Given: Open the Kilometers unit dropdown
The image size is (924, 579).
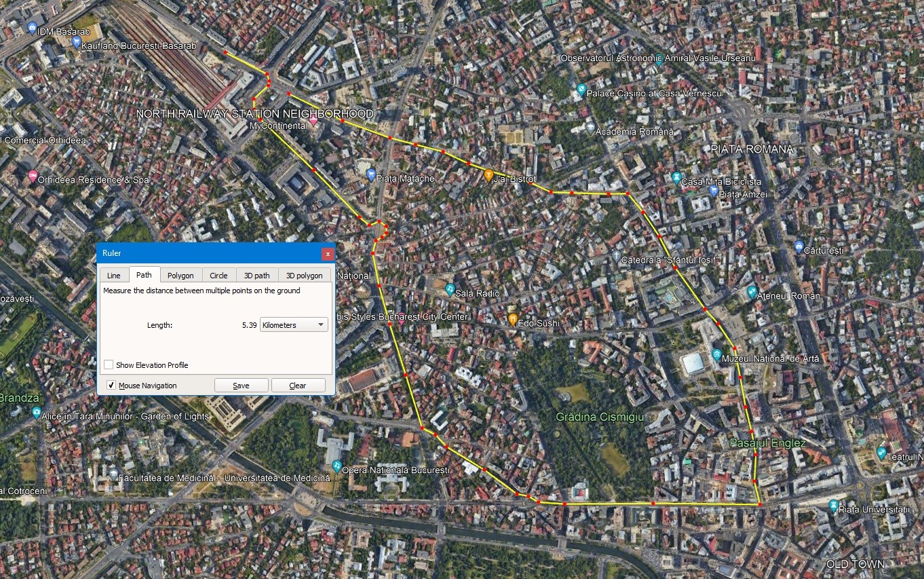Looking at the screenshot, I should pos(294,325).
